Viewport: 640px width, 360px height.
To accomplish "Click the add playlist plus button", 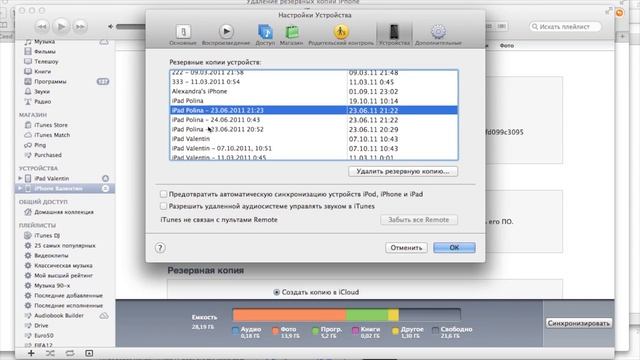I will click(31, 353).
